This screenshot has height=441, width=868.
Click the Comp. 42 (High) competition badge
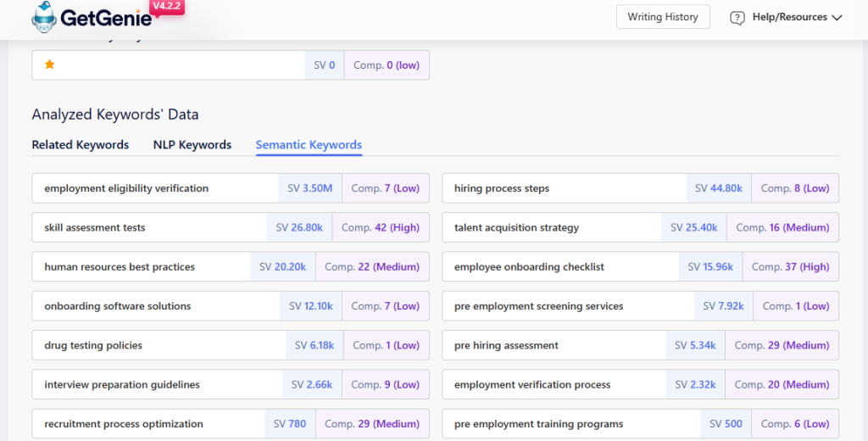coord(380,227)
